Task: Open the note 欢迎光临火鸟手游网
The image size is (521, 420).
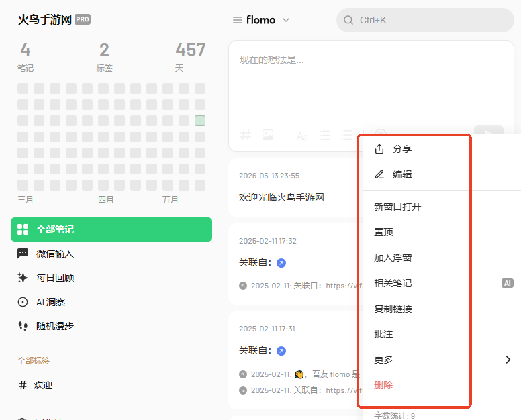Action: tap(281, 197)
